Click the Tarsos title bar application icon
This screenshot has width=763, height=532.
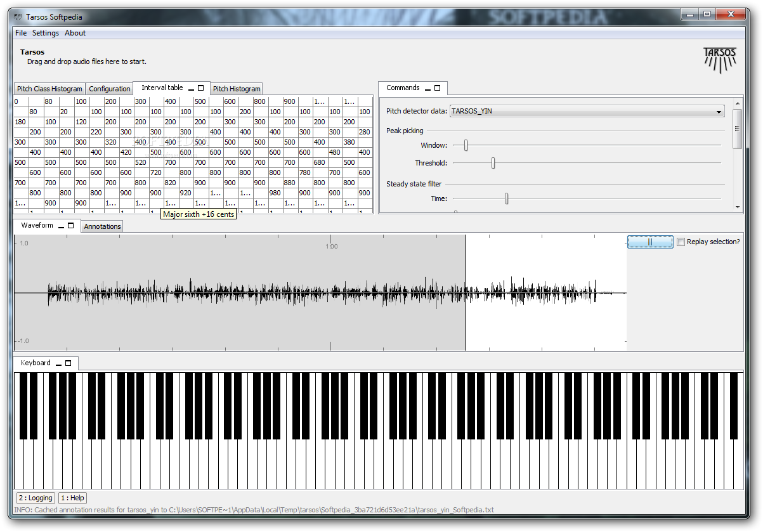tap(18, 16)
